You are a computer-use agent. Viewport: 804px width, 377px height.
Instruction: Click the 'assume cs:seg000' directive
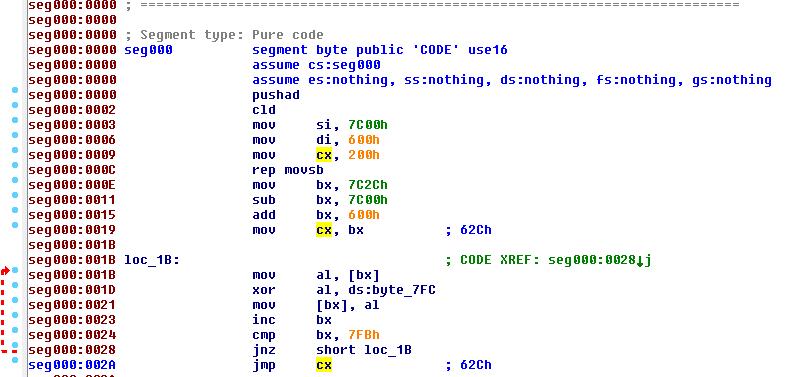[316, 65]
